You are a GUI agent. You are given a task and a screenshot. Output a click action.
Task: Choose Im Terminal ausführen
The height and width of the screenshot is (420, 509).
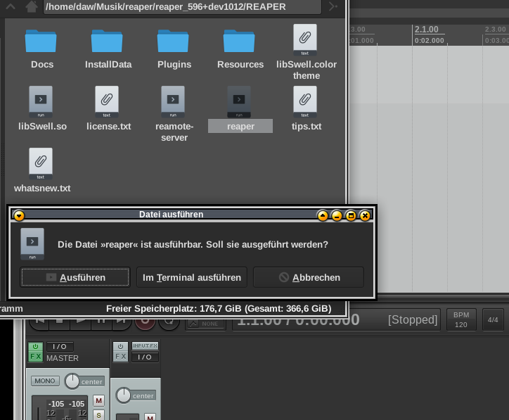pos(192,277)
